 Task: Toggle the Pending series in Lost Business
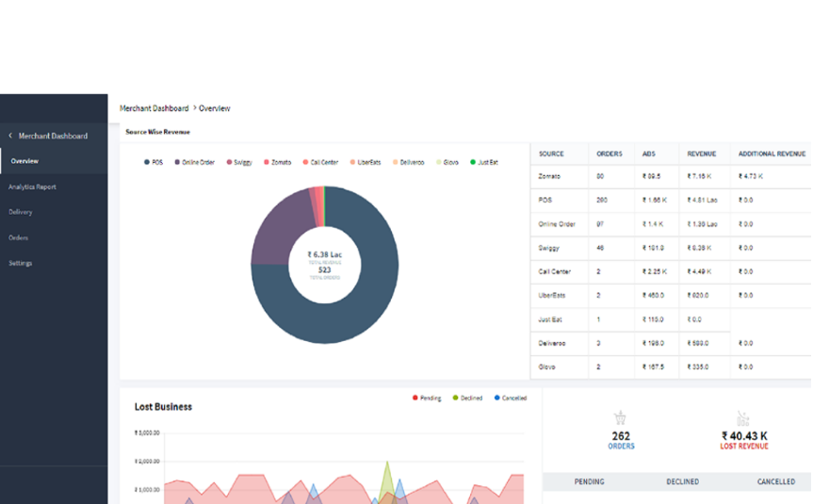tap(426, 398)
